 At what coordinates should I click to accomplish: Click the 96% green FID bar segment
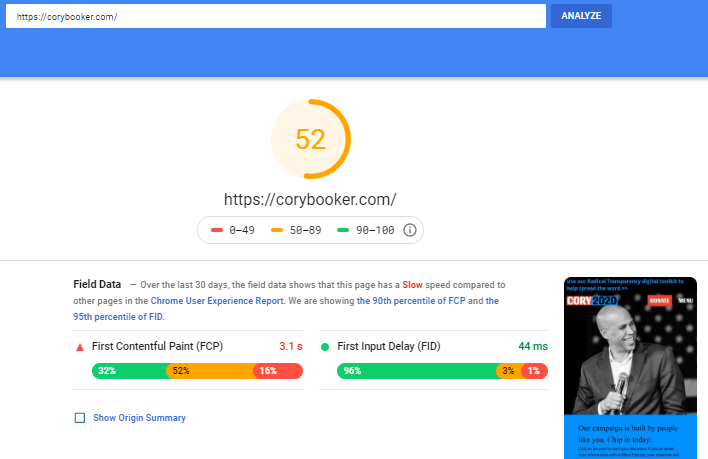click(x=418, y=371)
